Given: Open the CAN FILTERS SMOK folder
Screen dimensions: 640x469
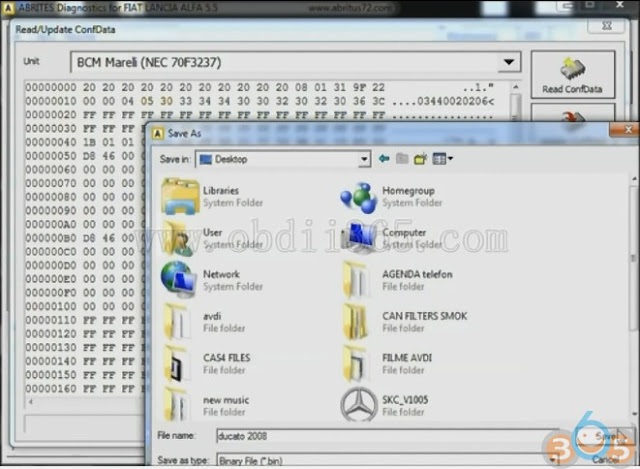Looking at the screenshot, I should pyautogui.click(x=405, y=322).
